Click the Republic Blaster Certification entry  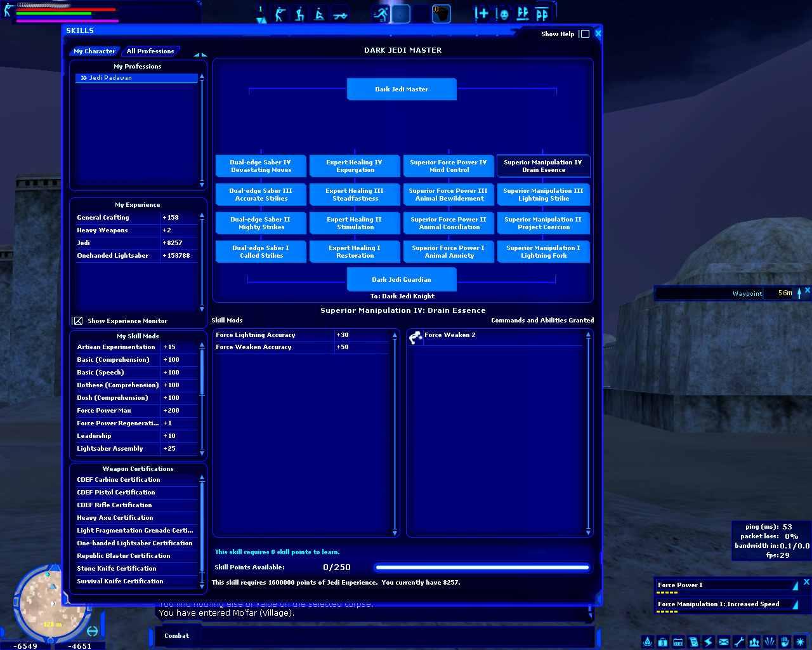coord(136,556)
